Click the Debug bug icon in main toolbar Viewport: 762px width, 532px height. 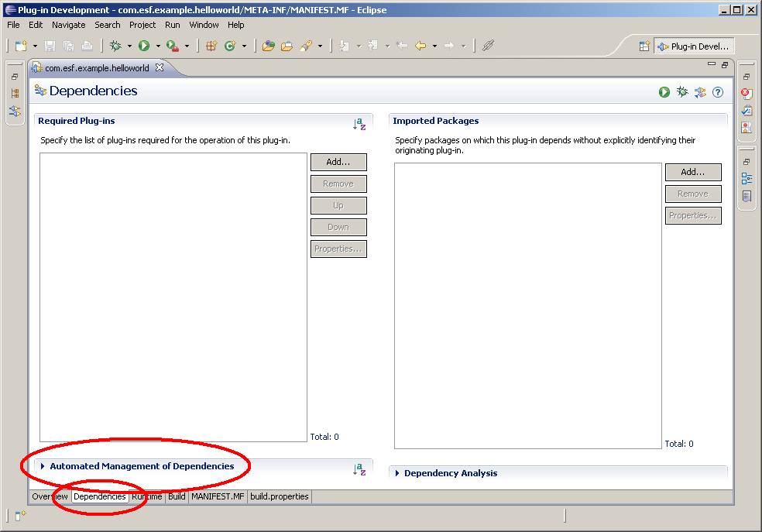tap(115, 46)
